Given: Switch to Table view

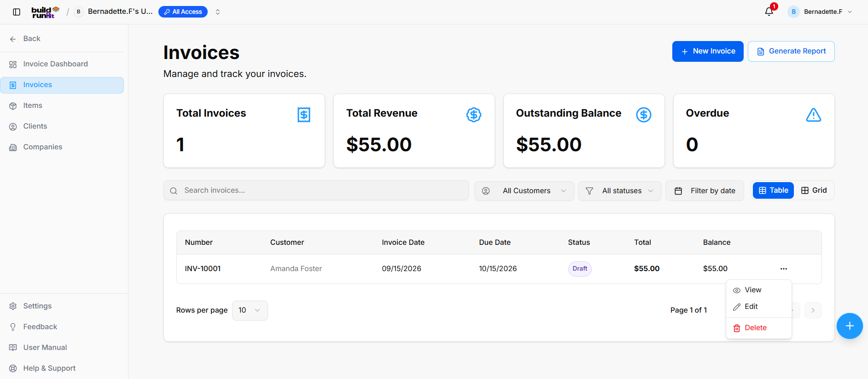Looking at the screenshot, I should [773, 190].
